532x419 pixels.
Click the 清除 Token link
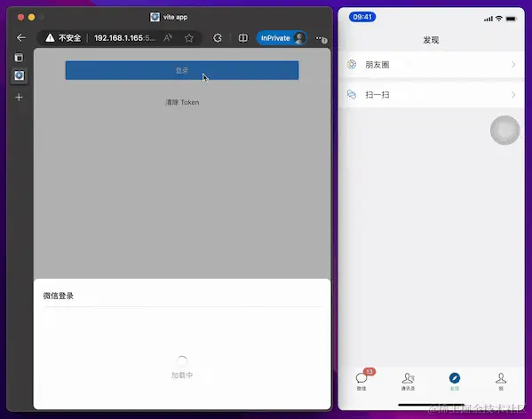point(182,102)
